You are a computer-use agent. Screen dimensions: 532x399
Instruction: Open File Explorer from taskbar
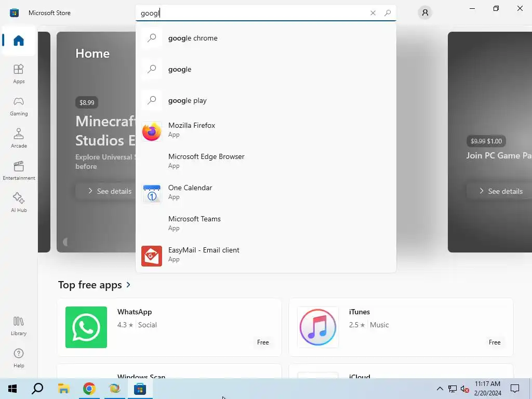pyautogui.click(x=63, y=389)
